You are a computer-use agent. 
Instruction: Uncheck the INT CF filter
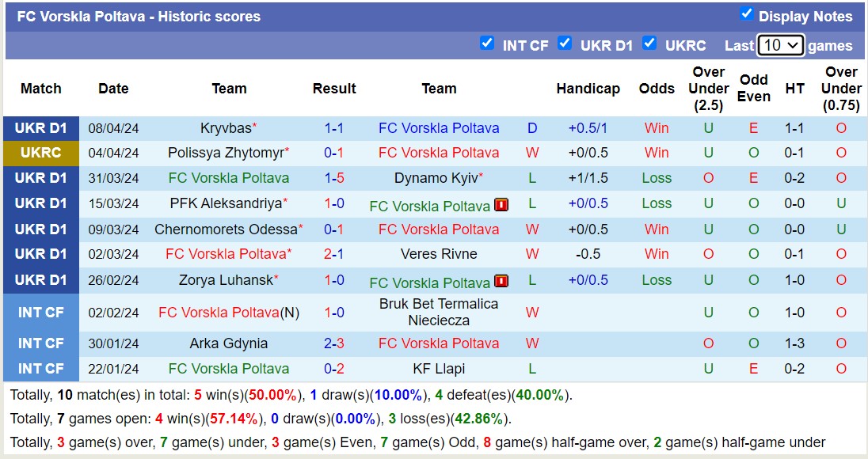[488, 44]
